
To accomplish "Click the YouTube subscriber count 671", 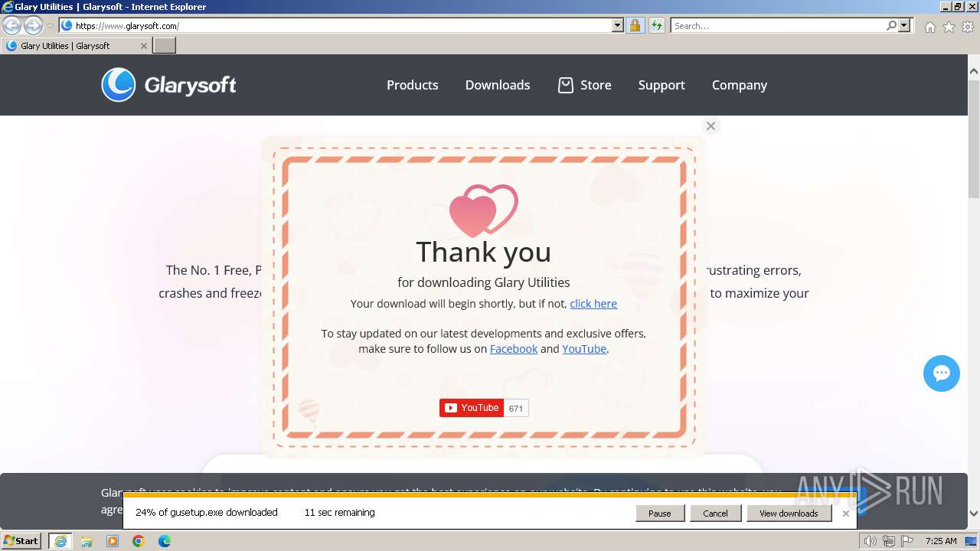I will tap(516, 408).
